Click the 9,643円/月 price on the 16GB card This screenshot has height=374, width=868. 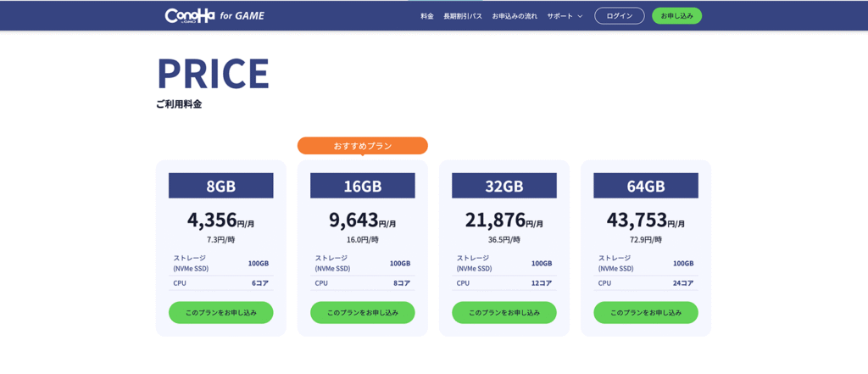(362, 220)
